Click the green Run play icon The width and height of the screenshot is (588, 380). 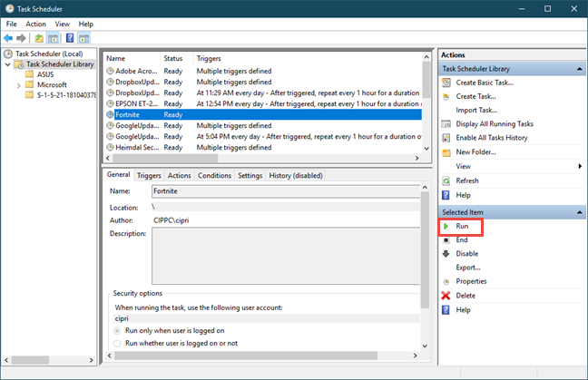coord(446,227)
